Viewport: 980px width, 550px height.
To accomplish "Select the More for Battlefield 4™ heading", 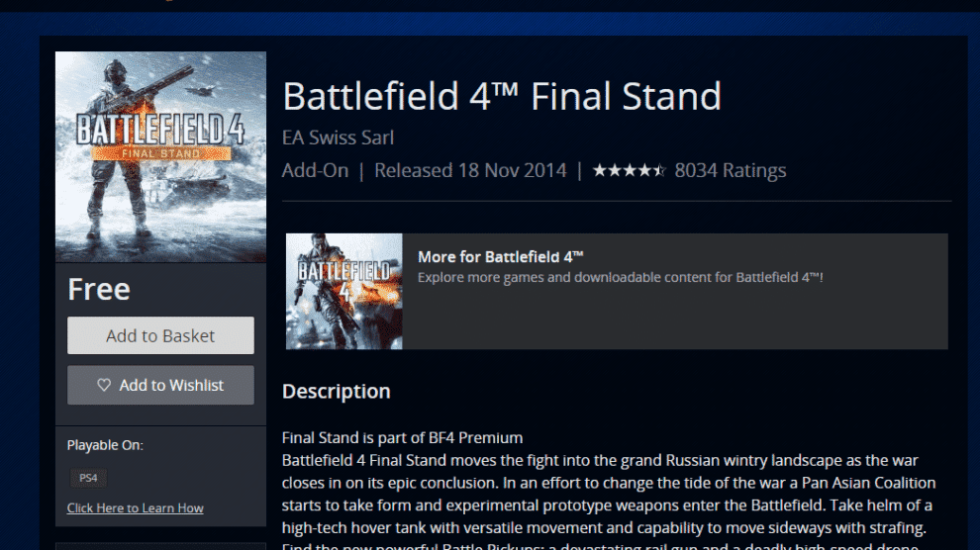I will coord(501,256).
